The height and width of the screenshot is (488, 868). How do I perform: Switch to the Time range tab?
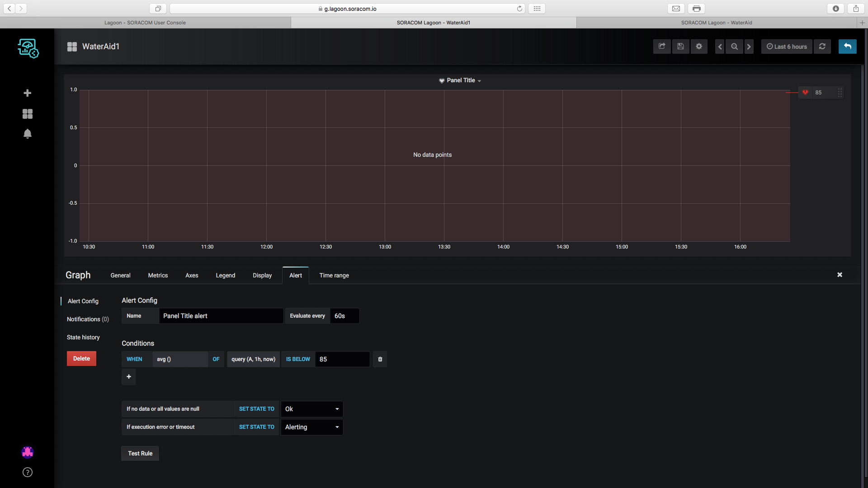pos(334,275)
